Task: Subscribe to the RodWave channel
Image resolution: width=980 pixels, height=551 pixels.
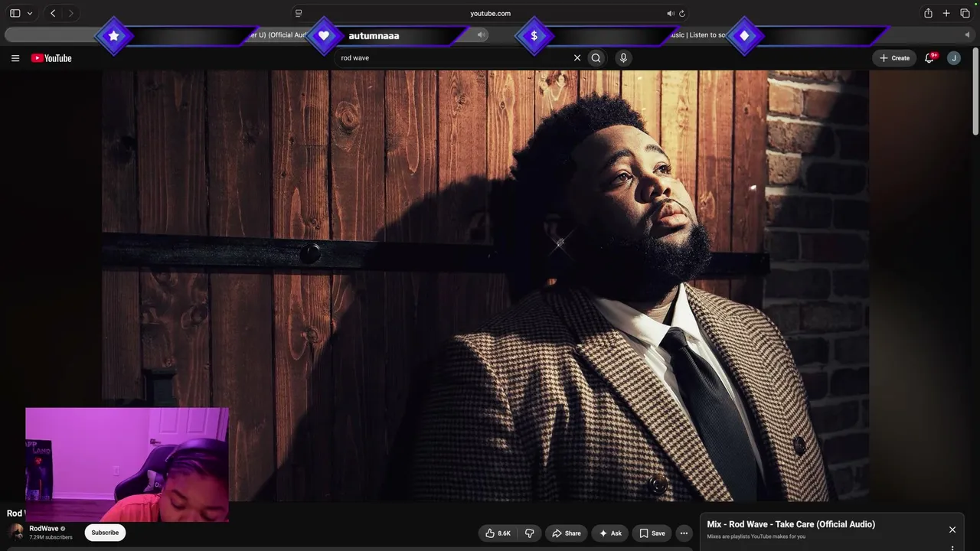Action: 105,533
